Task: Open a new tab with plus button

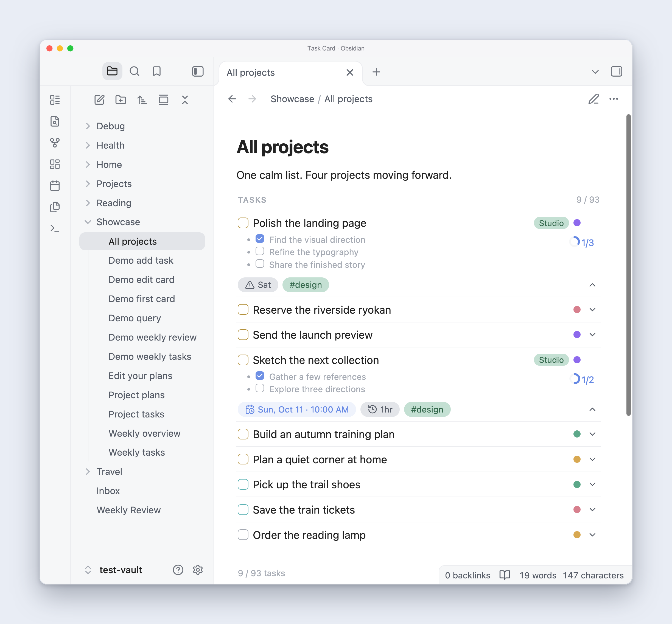Action: click(x=376, y=72)
